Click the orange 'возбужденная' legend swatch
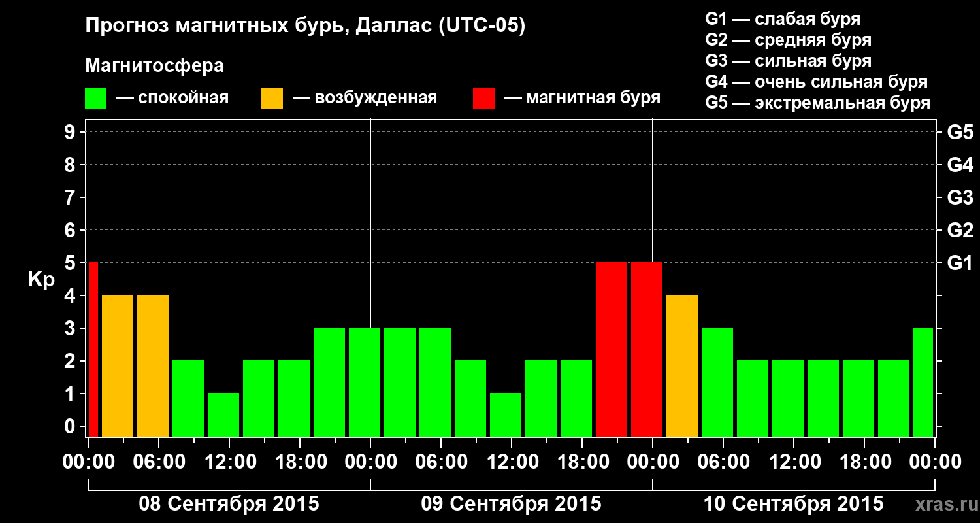 [x=272, y=99]
